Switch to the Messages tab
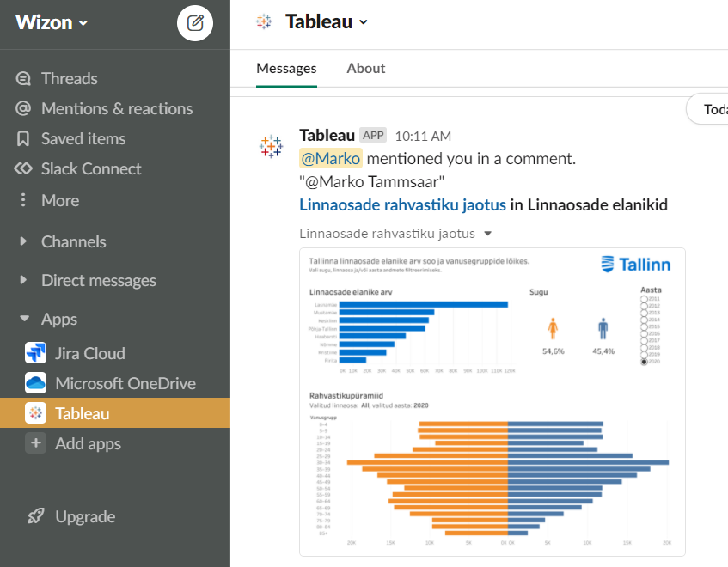The width and height of the screenshot is (728, 567). (x=286, y=68)
